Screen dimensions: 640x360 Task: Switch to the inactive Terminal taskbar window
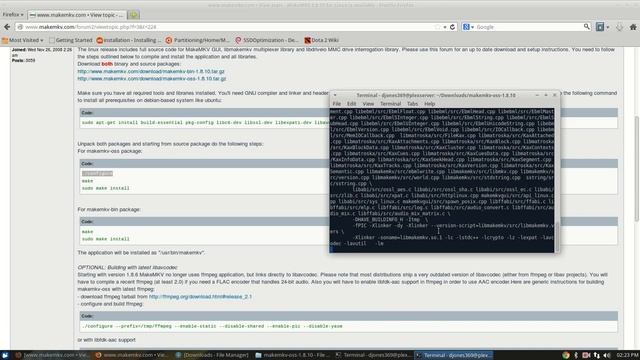[371, 355]
